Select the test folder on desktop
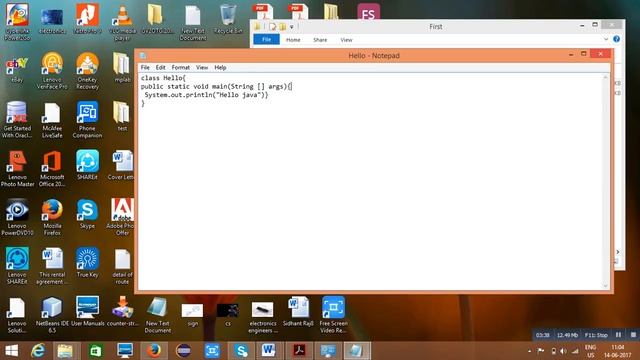This screenshot has width=640, height=360. tap(122, 116)
